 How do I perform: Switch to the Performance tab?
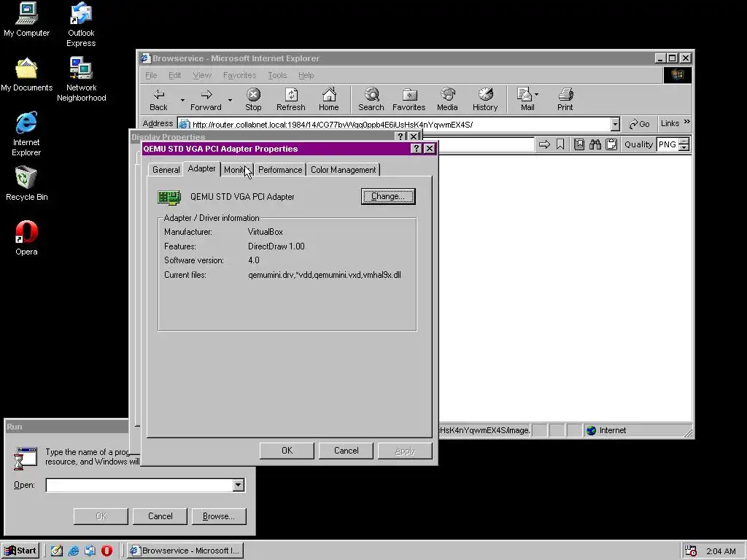pyautogui.click(x=280, y=170)
